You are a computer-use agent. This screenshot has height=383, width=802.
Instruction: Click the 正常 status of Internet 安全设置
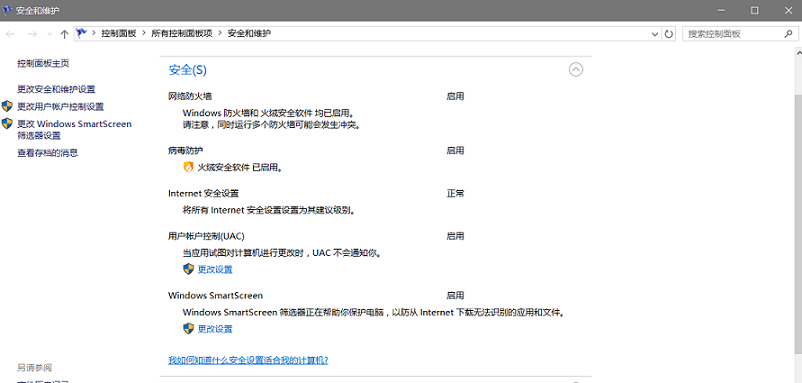pos(455,193)
